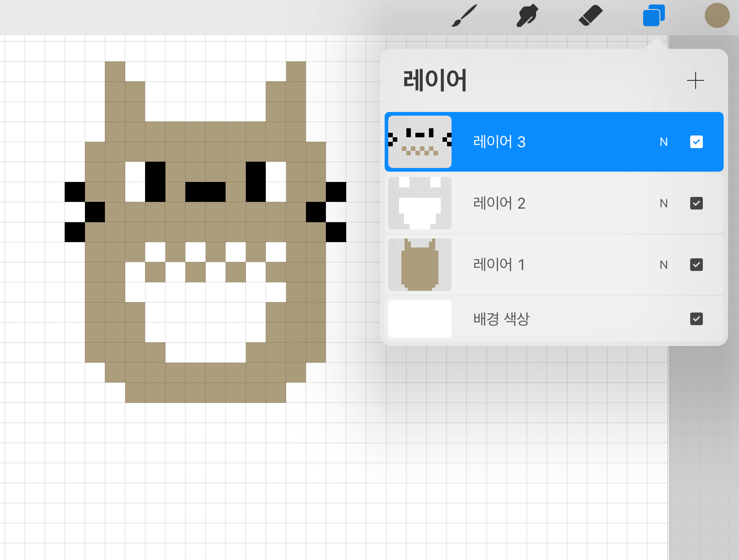Select the Eraser tool
Viewport: 739px width, 560px height.
point(591,16)
